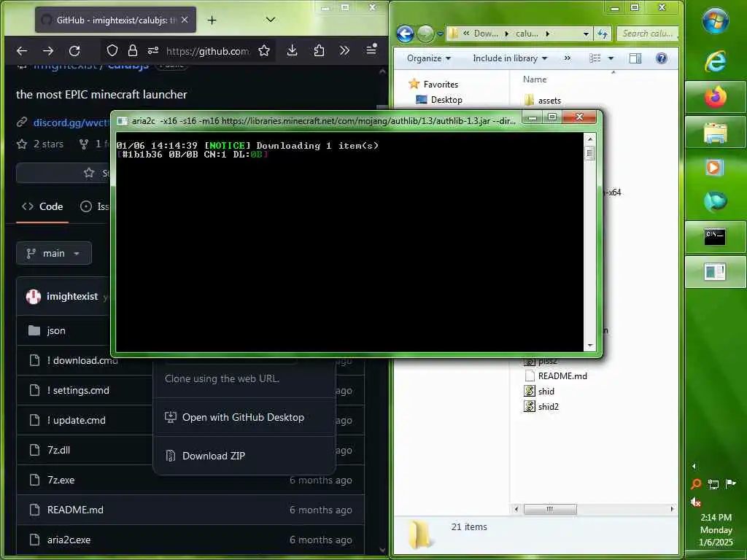Image resolution: width=747 pixels, height=560 pixels.
Task: Choose Open with GitHub Desktop
Action: click(x=244, y=417)
